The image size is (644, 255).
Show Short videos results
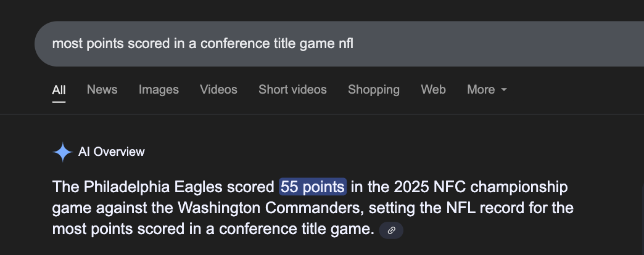(292, 90)
